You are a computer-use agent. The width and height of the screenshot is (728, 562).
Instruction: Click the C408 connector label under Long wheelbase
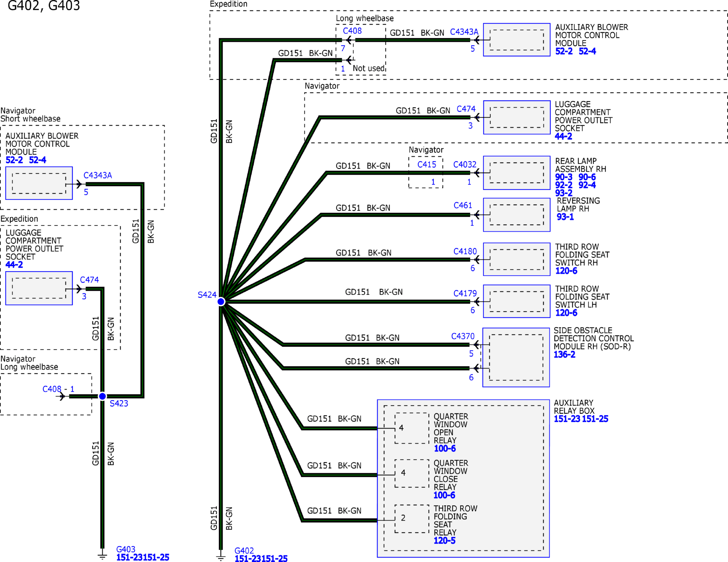point(352,31)
